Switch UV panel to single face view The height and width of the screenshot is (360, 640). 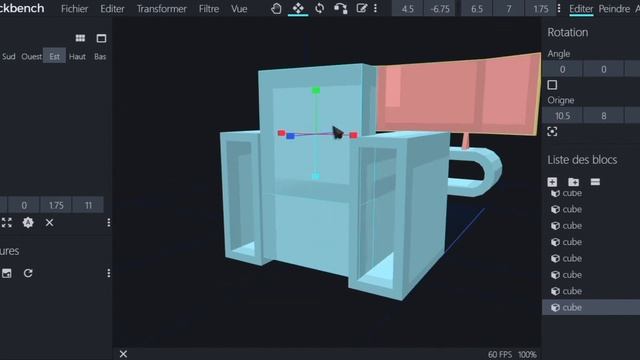click(x=101, y=38)
